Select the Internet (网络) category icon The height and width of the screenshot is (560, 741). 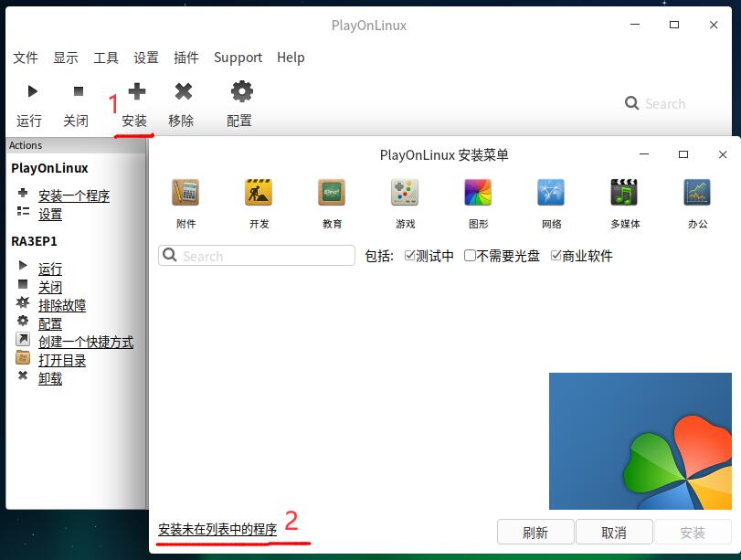point(551,193)
